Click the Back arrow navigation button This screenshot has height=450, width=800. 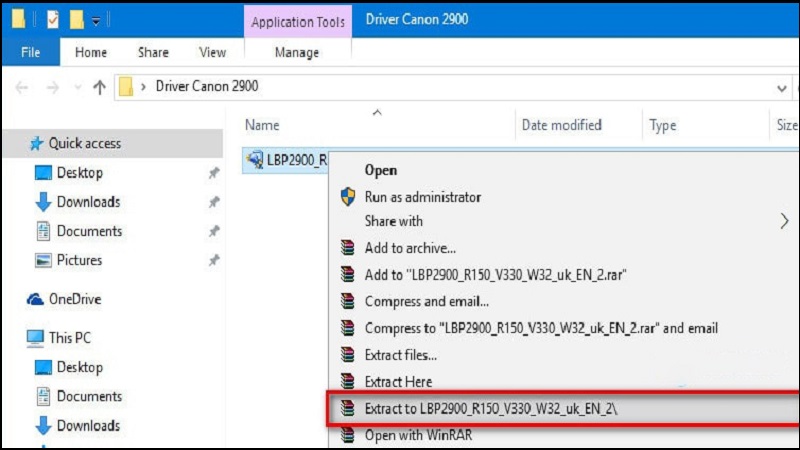(22, 87)
